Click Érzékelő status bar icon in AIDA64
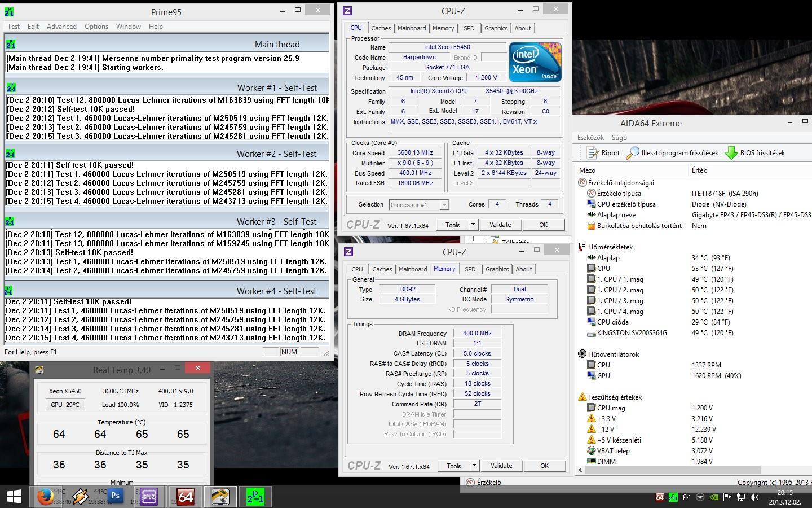The image size is (812, 508). (470, 482)
